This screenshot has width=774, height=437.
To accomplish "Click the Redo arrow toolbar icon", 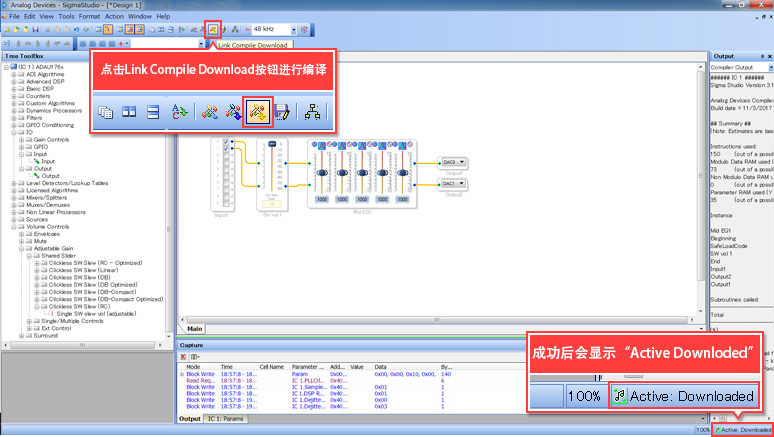I will pos(86,29).
